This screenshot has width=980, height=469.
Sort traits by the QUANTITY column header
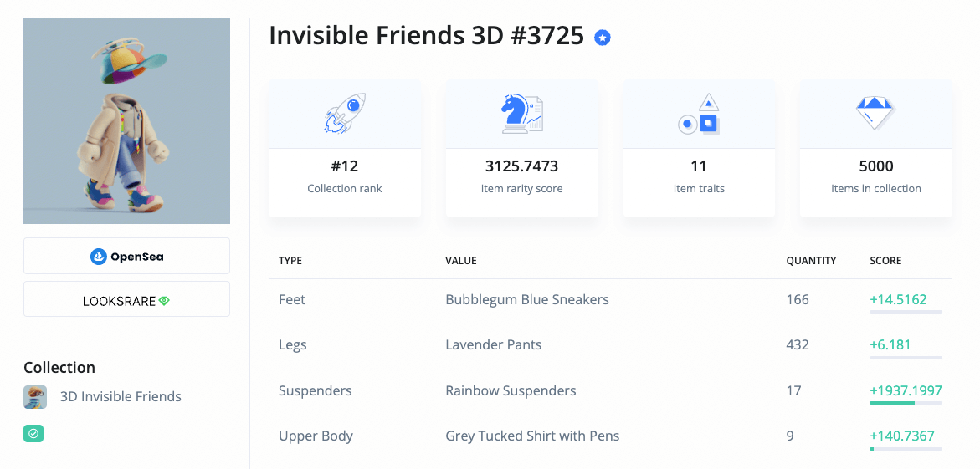pos(811,261)
